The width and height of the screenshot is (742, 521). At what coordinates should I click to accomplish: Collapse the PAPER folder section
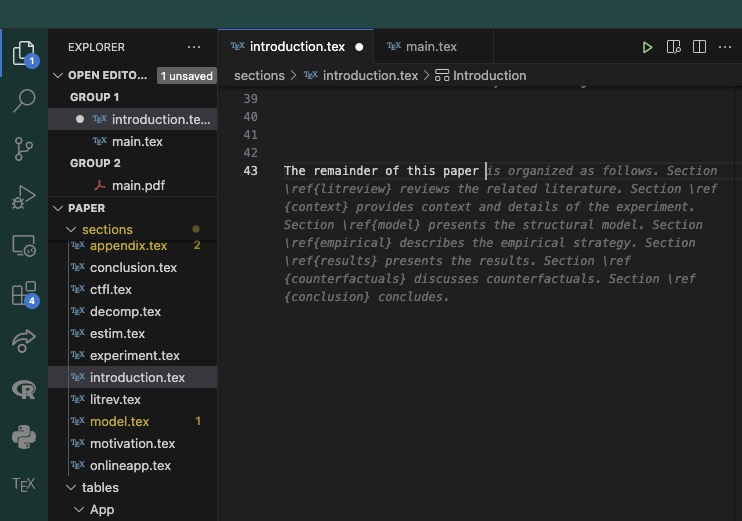pyautogui.click(x=58, y=208)
